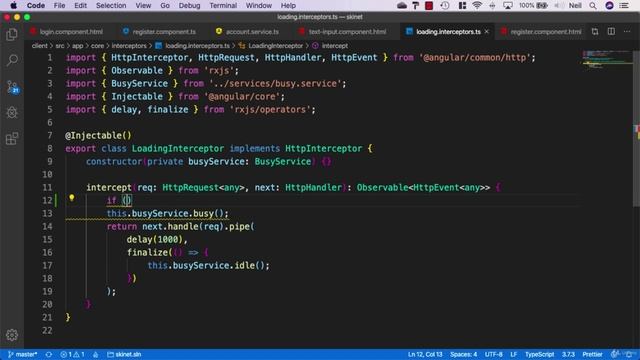The width and height of the screenshot is (640, 360).
Task: Open the Debug menu
Action: pyautogui.click(x=189, y=5)
